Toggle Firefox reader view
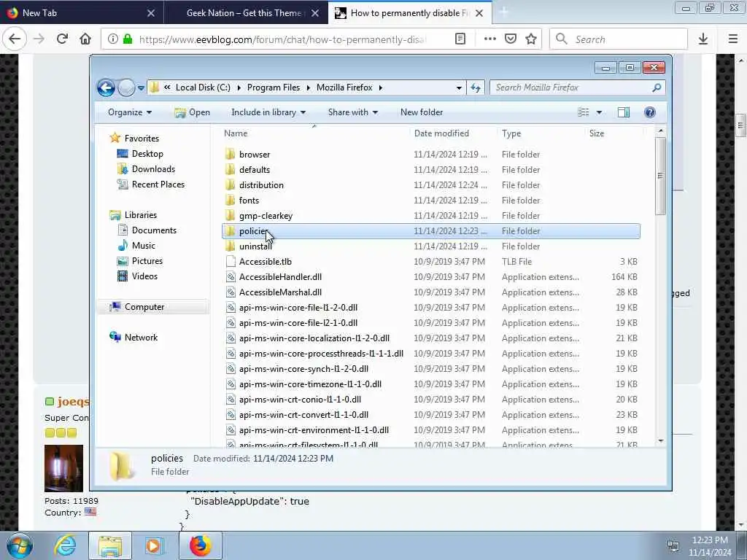 (460, 39)
